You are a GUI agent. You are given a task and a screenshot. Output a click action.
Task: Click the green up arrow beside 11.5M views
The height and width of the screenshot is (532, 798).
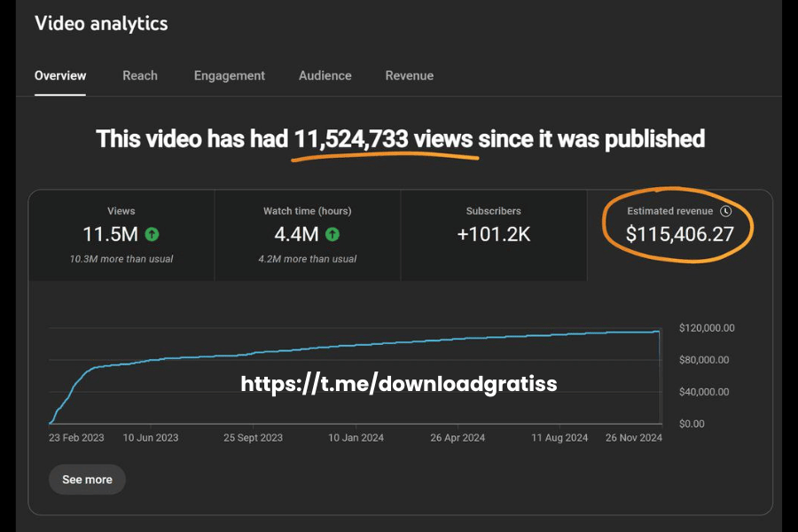click(153, 235)
